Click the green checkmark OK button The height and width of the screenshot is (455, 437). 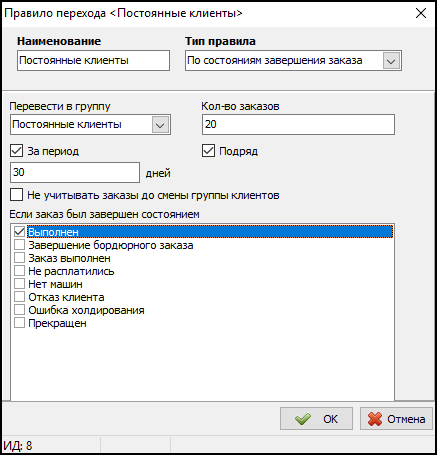[x=316, y=419]
